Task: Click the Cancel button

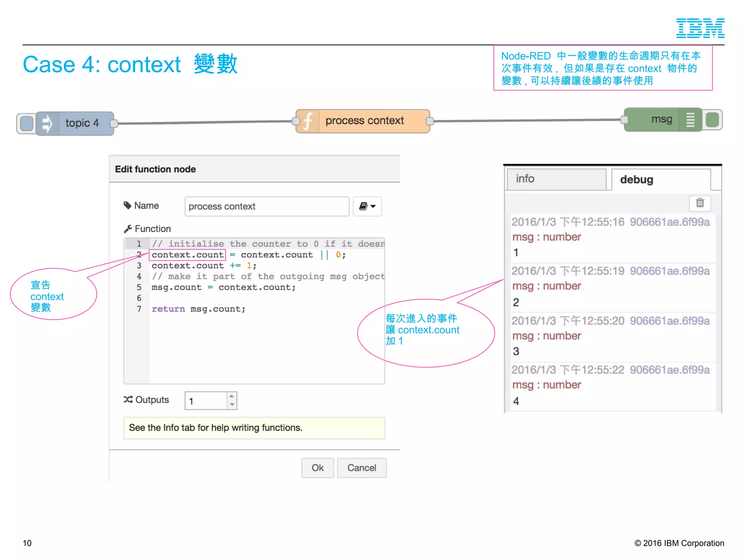Action: [x=361, y=468]
